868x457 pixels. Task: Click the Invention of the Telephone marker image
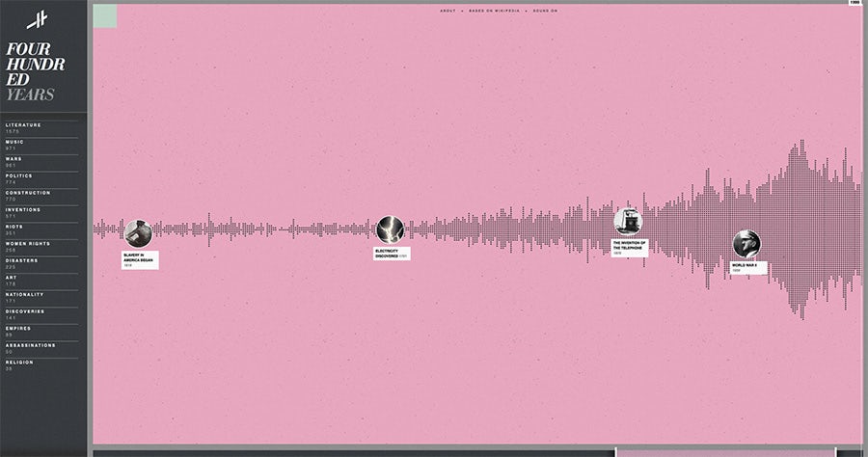click(628, 221)
